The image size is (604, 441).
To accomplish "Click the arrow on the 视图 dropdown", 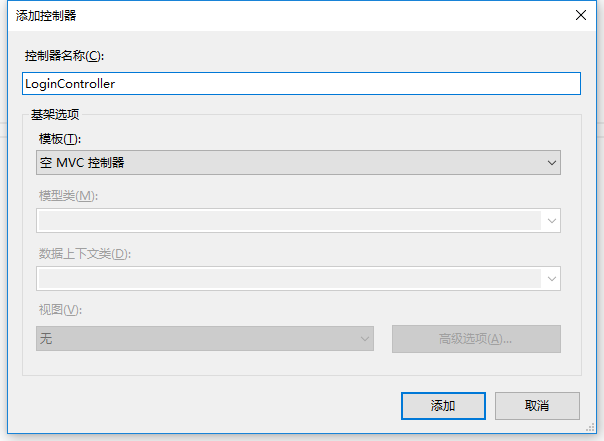I will (364, 339).
